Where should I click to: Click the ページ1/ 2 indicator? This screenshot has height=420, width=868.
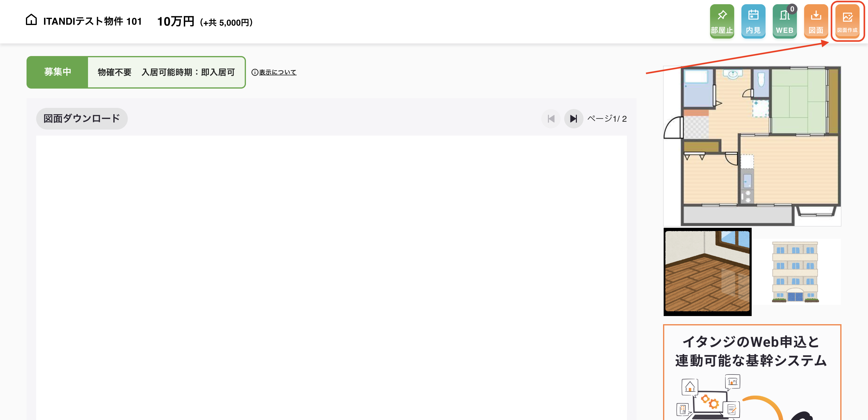(x=607, y=118)
